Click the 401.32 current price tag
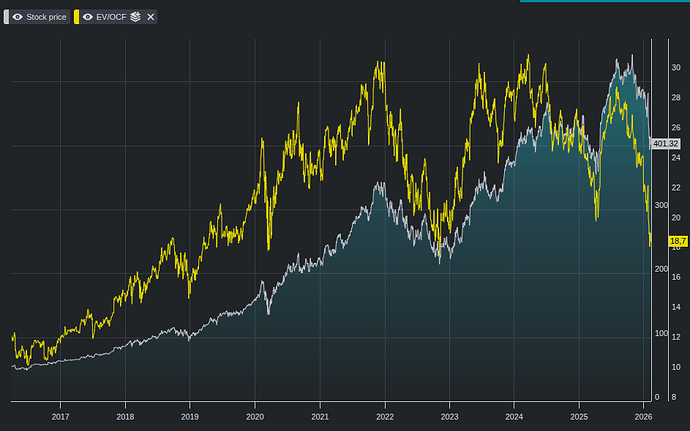Image resolution: width=690 pixels, height=431 pixels. coord(665,144)
